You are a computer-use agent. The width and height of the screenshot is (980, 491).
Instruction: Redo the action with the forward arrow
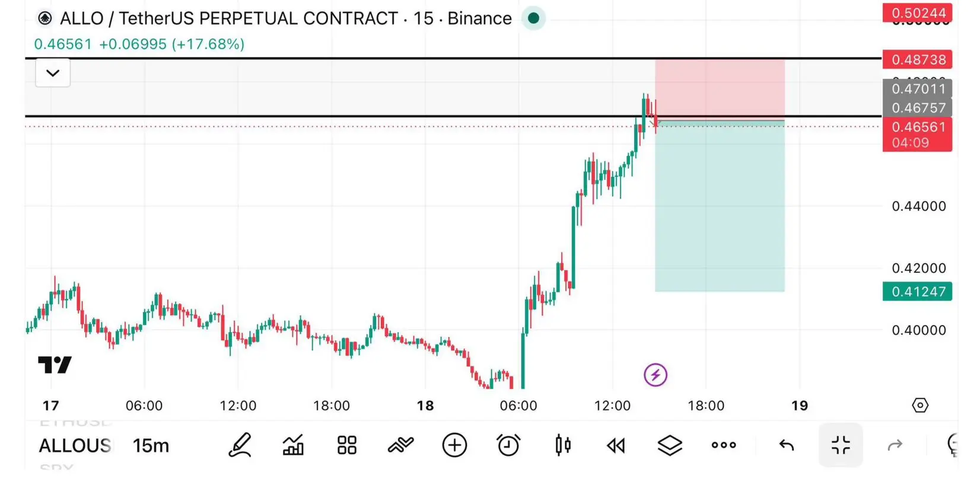click(895, 445)
